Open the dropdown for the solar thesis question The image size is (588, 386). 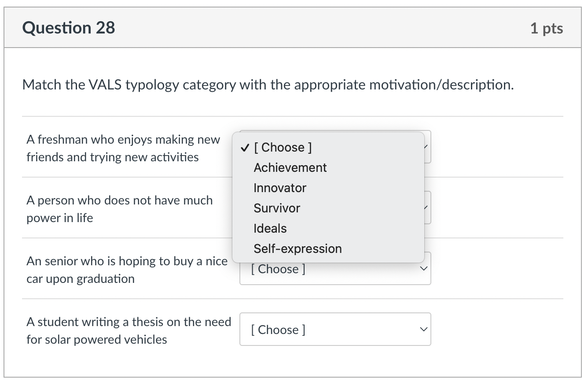[x=334, y=329]
